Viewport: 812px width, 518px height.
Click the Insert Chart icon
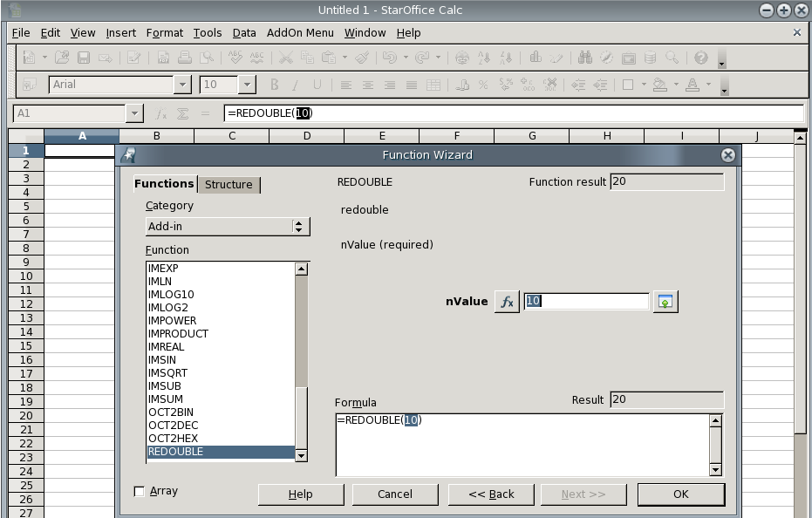[536, 58]
